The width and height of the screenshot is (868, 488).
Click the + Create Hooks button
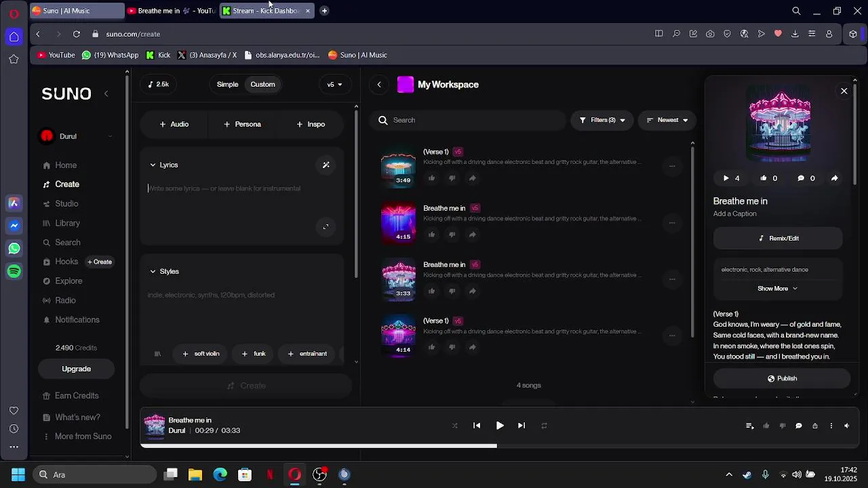click(100, 262)
